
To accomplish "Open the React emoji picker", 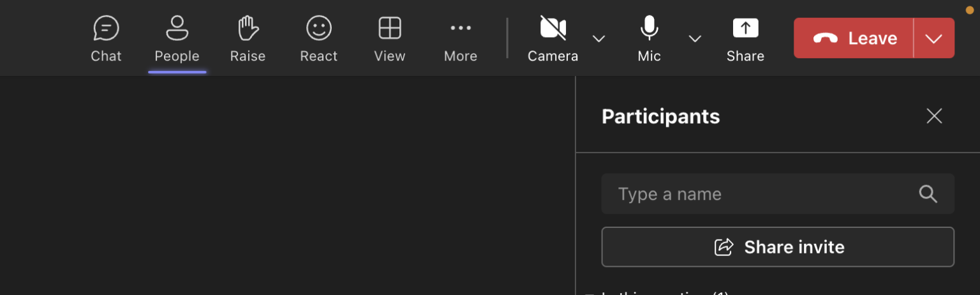I will click(318, 38).
